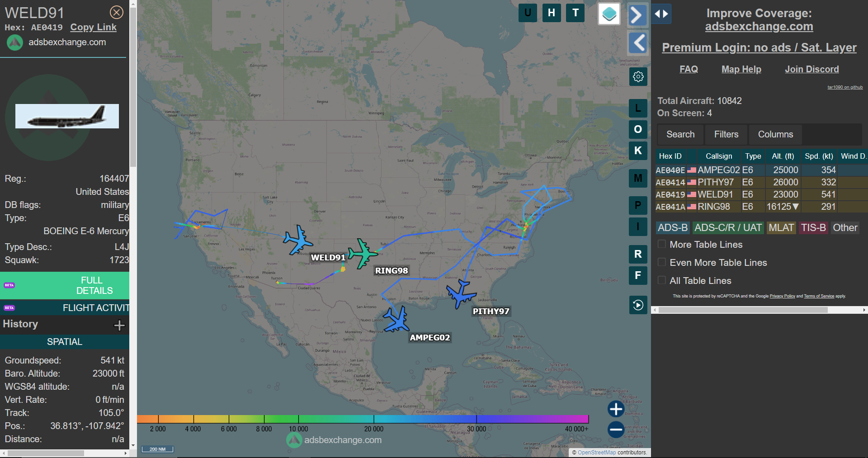Toggle the L map button
868x458 pixels.
click(638, 108)
